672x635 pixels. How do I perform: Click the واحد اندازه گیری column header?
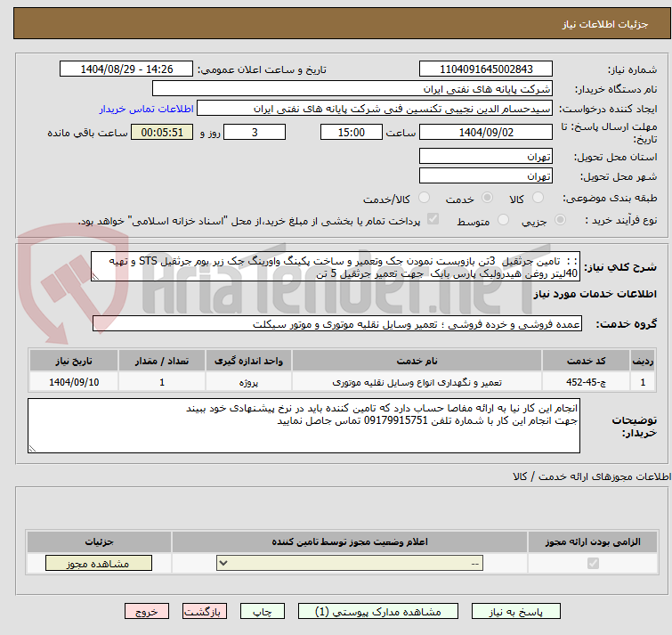248,361
